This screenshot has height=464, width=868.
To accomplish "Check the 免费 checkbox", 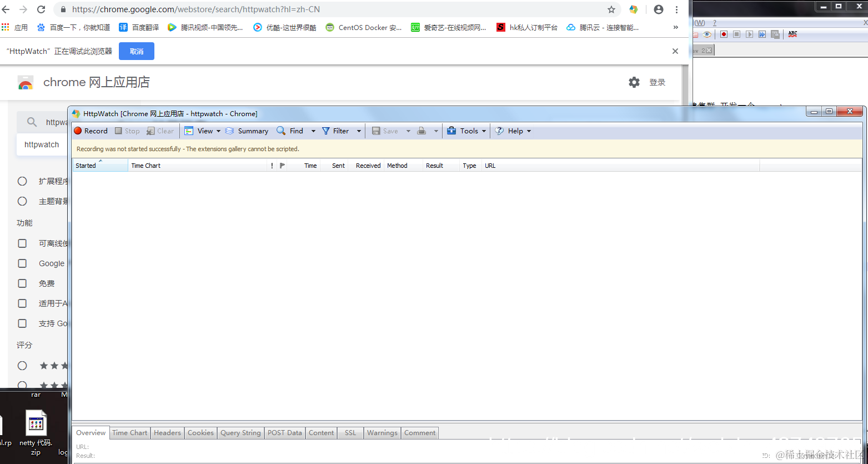I will point(22,283).
